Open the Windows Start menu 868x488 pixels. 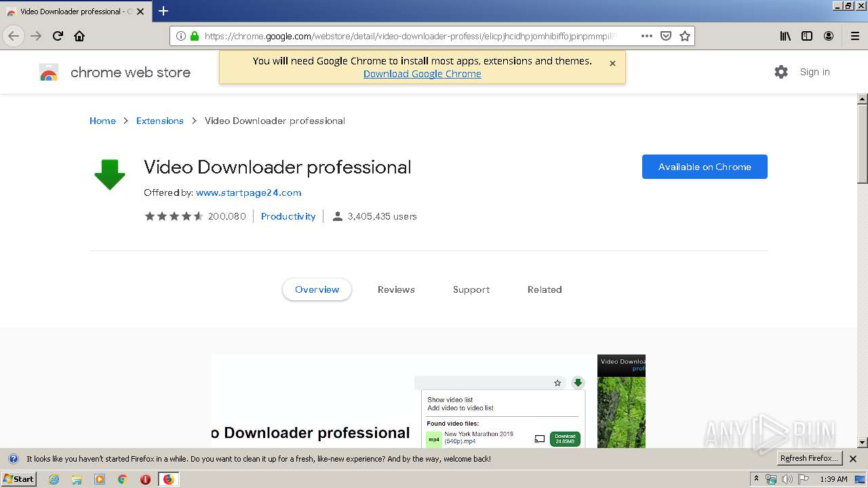click(19, 479)
